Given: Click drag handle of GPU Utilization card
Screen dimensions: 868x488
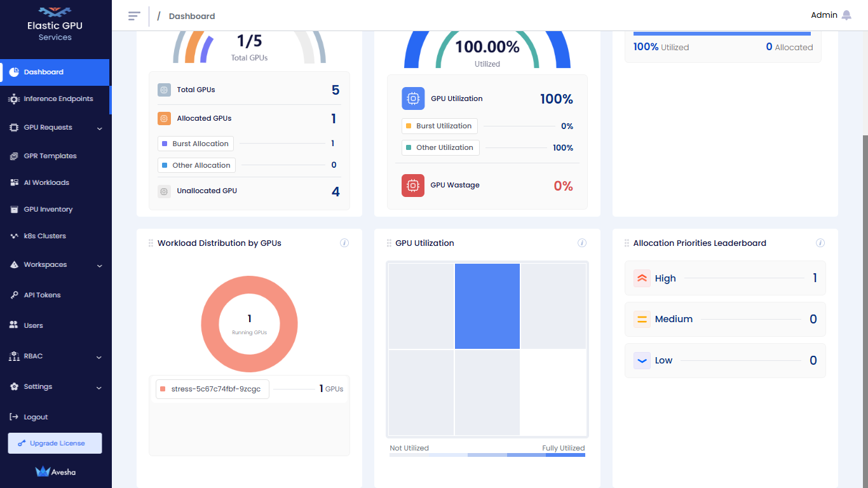Looking at the screenshot, I should [389, 243].
